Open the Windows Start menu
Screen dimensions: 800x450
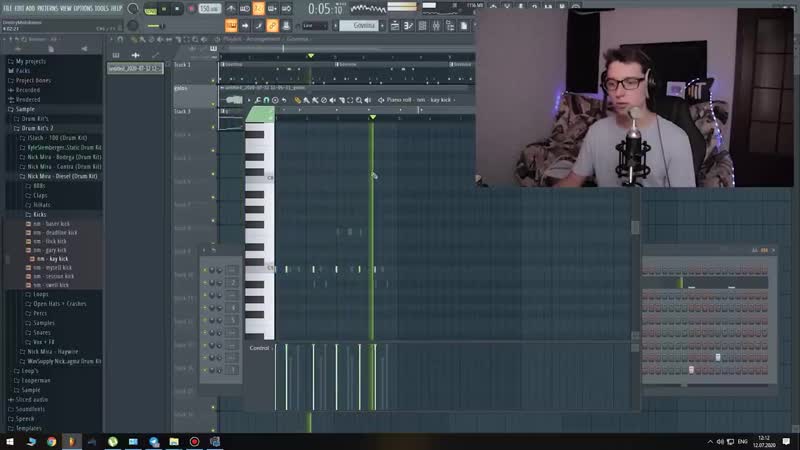pyautogui.click(x=10, y=442)
